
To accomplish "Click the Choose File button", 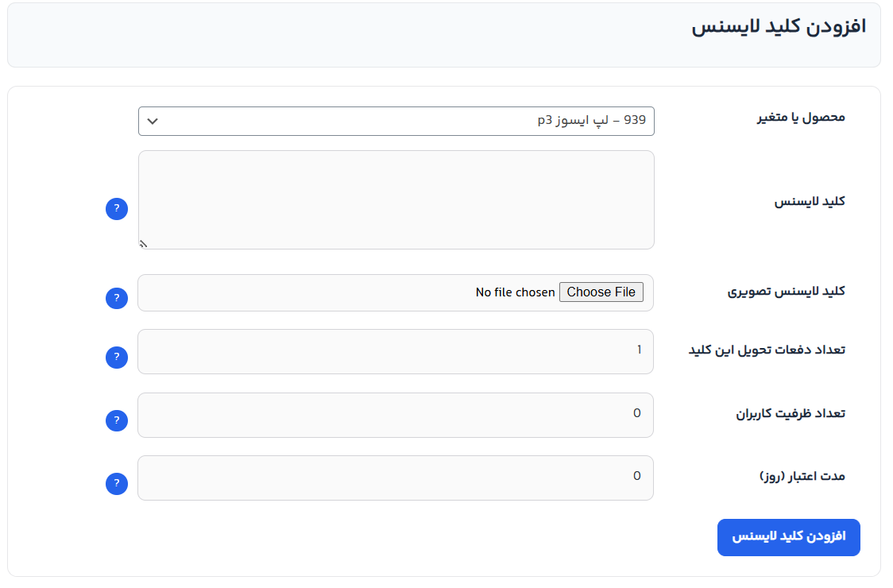I will tap(601, 292).
